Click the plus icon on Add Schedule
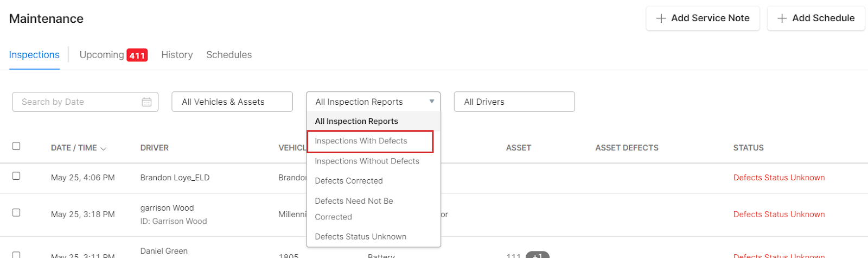The width and height of the screenshot is (868, 258). coord(782,18)
